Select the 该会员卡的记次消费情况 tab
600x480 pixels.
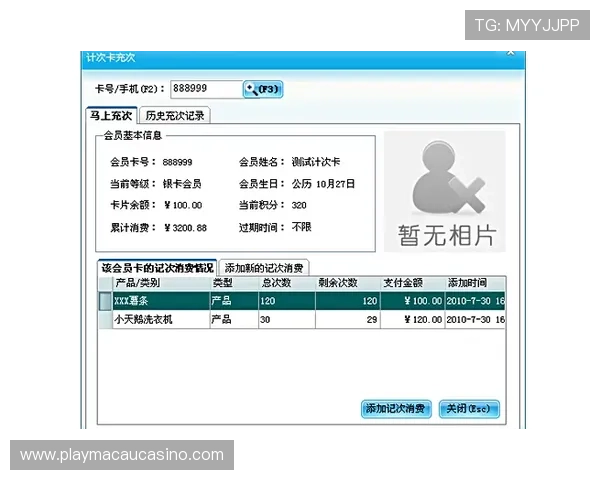pos(157,268)
